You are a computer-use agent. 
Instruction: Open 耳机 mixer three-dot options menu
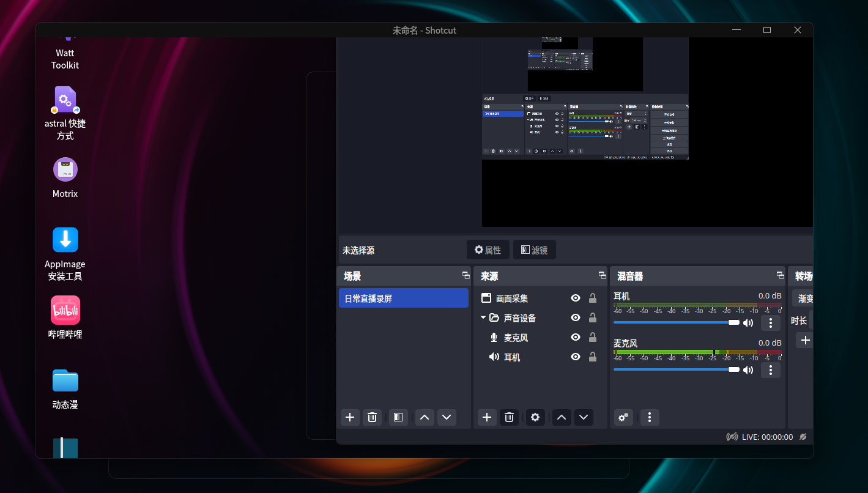pyautogui.click(x=771, y=323)
